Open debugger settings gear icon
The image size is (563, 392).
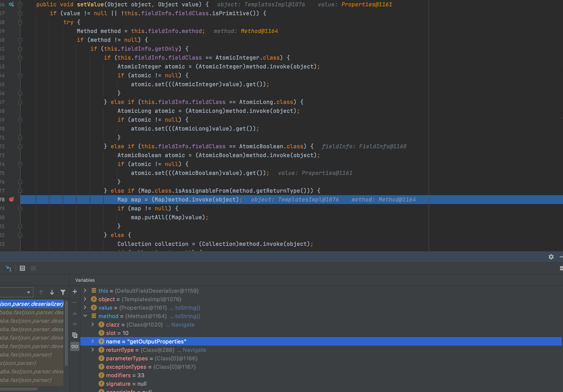tap(551, 257)
